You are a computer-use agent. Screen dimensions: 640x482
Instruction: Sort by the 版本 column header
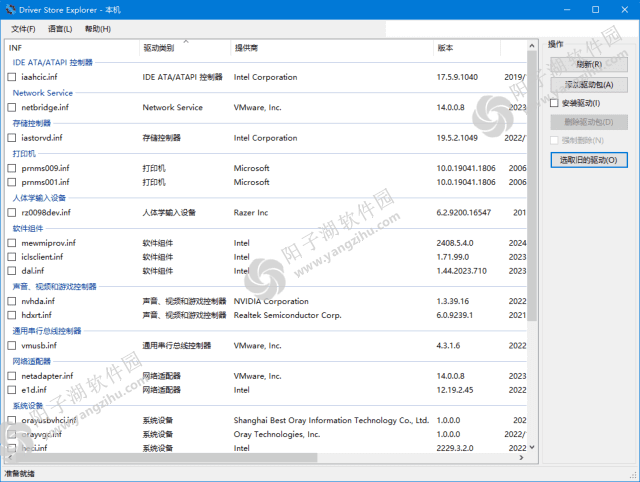[467, 48]
